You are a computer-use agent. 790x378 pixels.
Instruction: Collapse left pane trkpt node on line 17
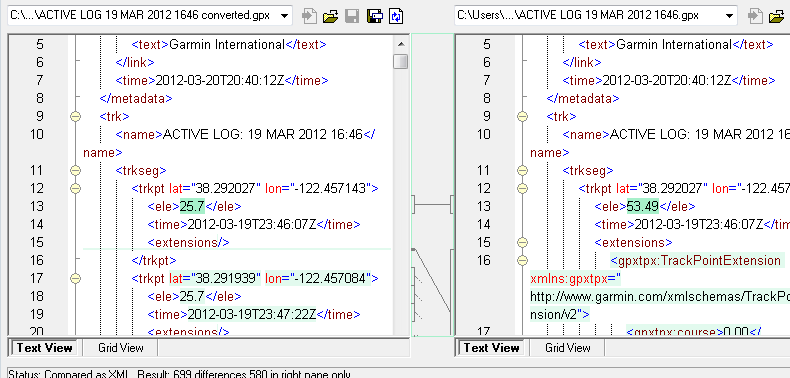point(76,278)
